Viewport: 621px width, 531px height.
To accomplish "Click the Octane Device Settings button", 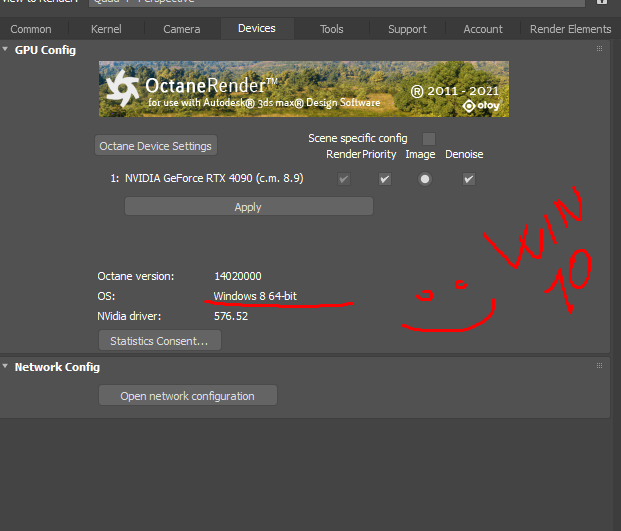I will click(156, 146).
